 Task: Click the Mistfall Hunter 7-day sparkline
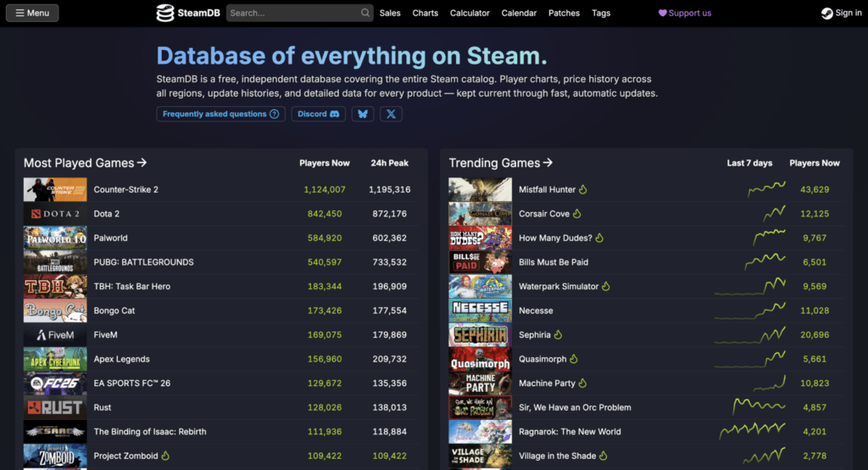point(766,189)
